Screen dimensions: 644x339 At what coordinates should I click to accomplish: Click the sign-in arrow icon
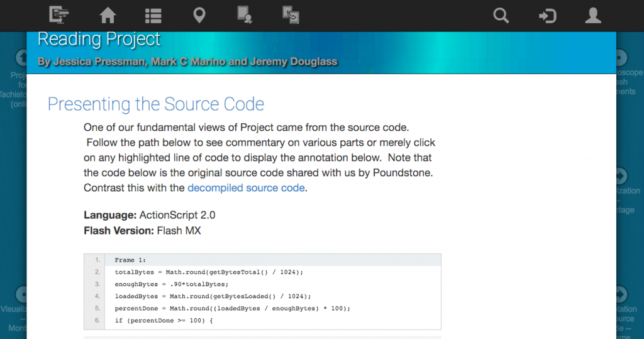[547, 16]
